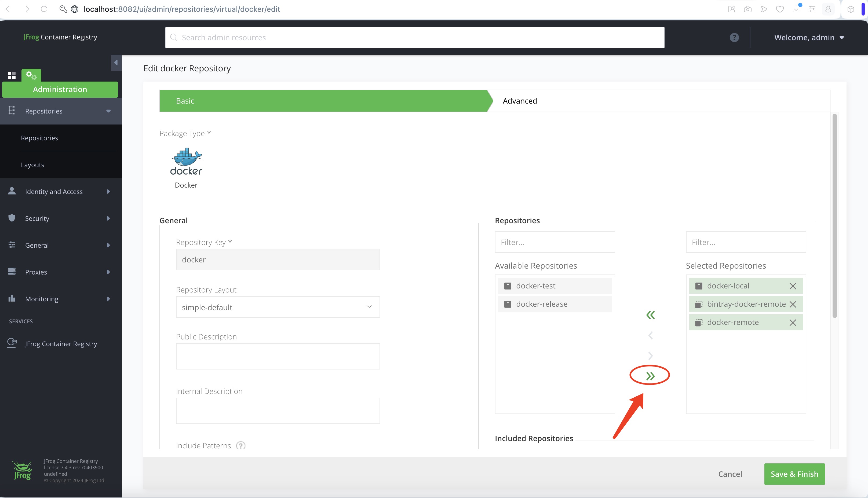This screenshot has height=498, width=868.
Task: Select docker-test in Available Repositories
Action: click(555, 286)
